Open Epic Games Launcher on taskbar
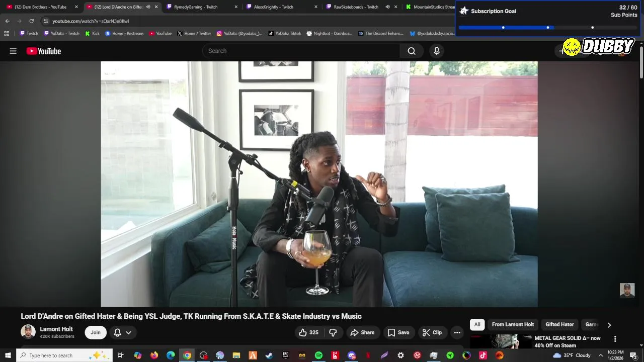Screen dimensions: 644x362 point(286,355)
